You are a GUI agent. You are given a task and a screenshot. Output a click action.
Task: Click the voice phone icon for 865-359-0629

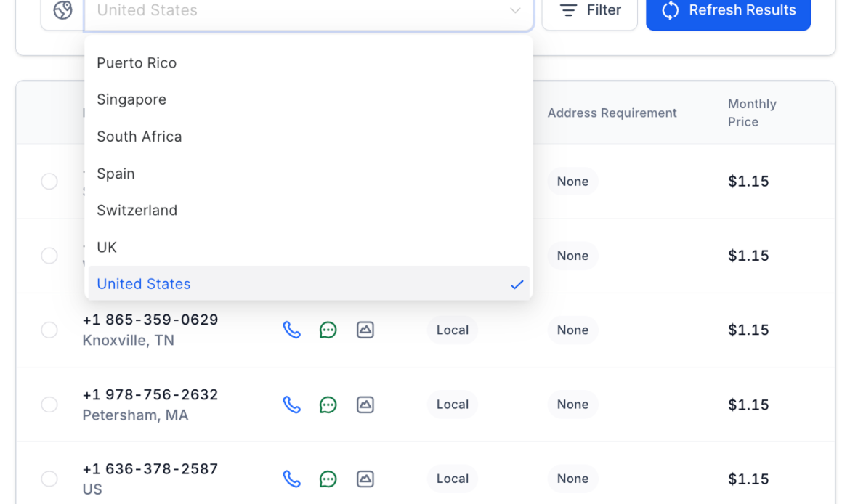click(291, 330)
